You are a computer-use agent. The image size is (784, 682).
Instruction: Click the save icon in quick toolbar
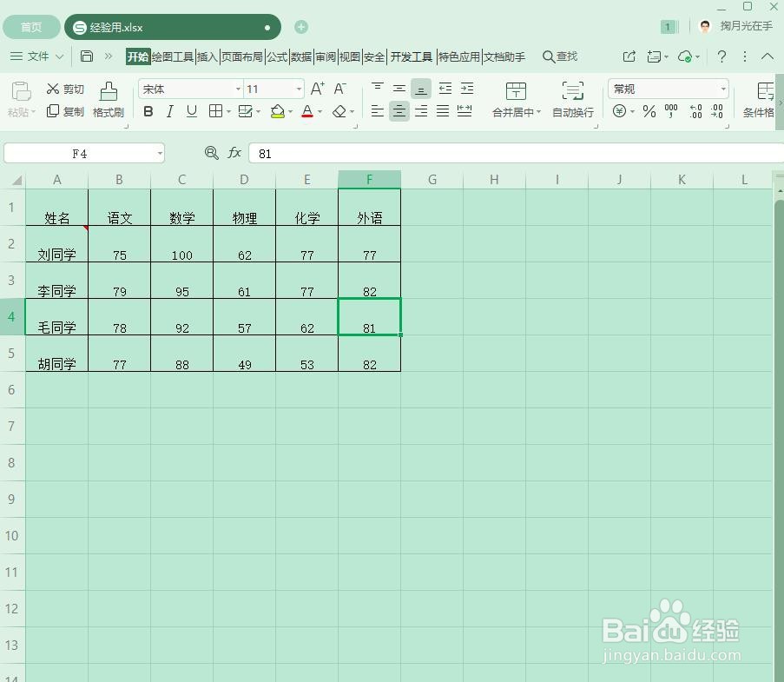[87, 56]
